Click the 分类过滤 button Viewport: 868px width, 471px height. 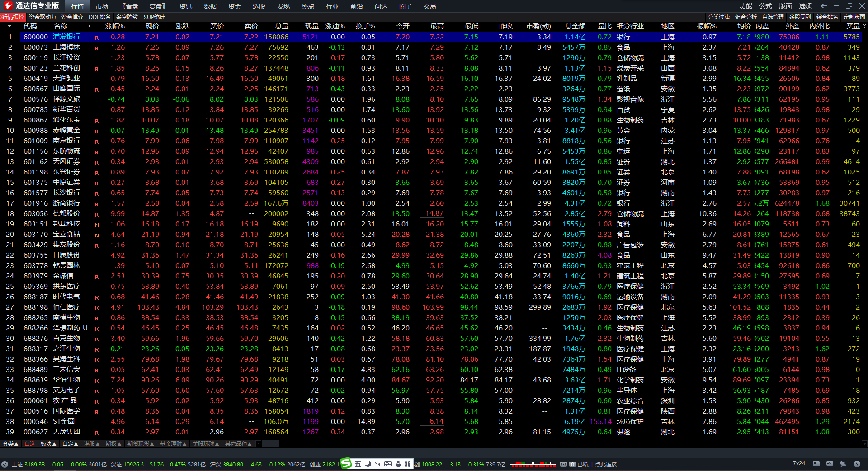[719, 17]
